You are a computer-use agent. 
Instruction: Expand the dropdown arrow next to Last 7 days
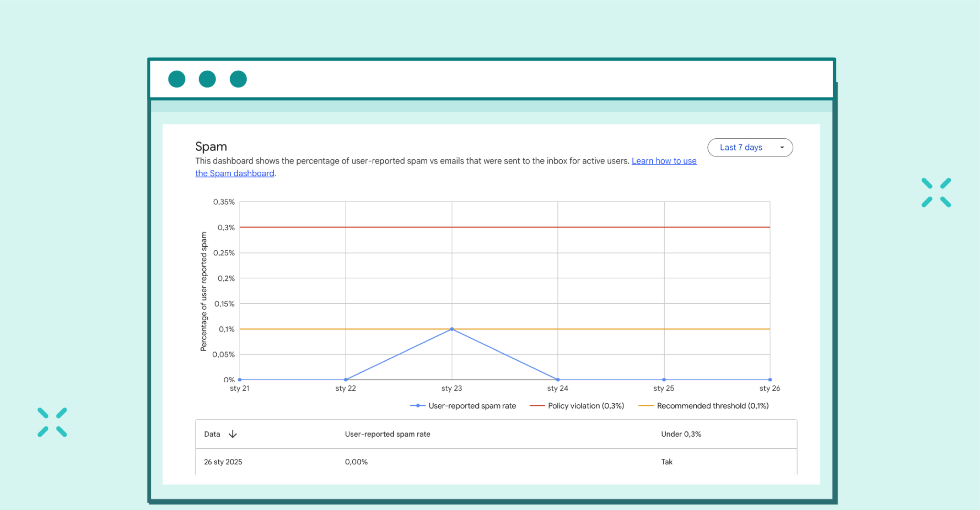coord(782,147)
